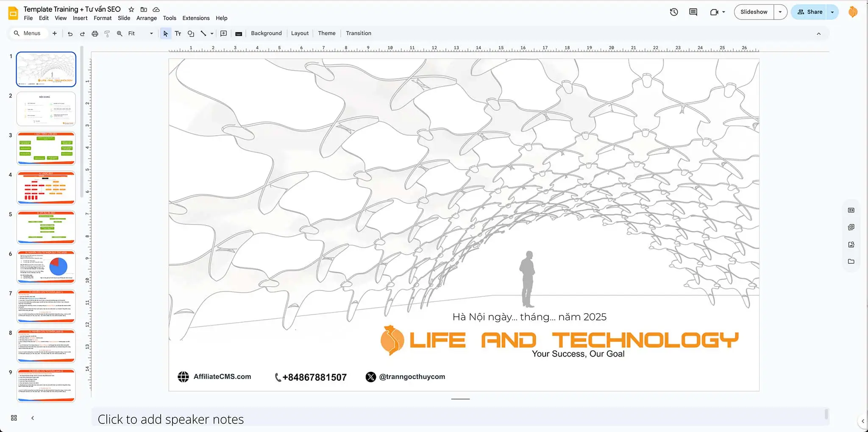Select slide 2 thumbnail
The image size is (868, 432).
click(x=46, y=109)
